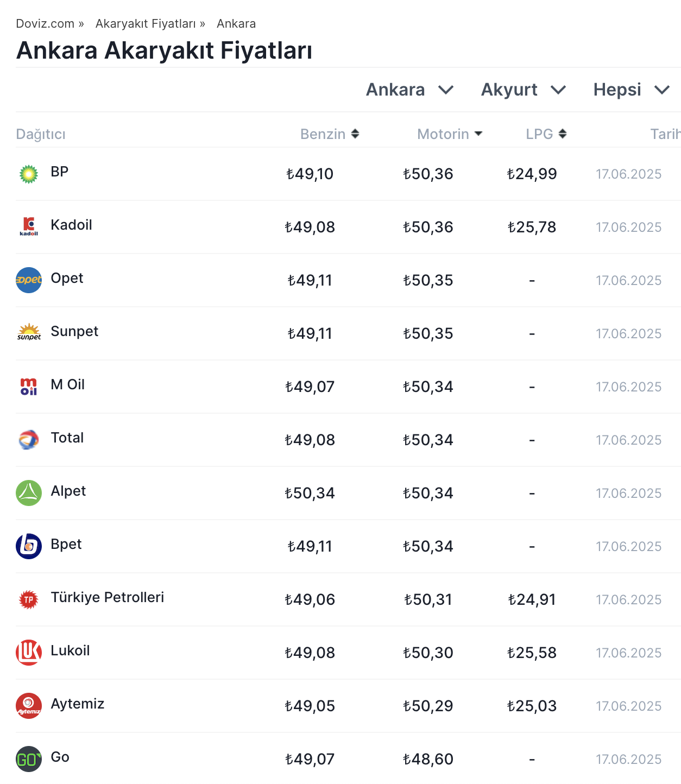This screenshot has width=681, height=784.
Task: Expand the Akyurt district dropdown
Action: (x=524, y=90)
